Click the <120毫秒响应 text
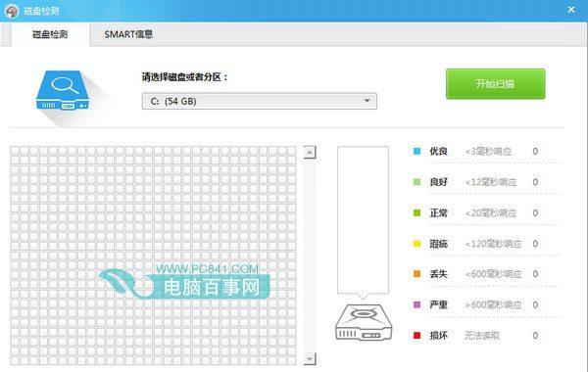Viewport: 588px width, 372px height. pyautogui.click(x=493, y=244)
